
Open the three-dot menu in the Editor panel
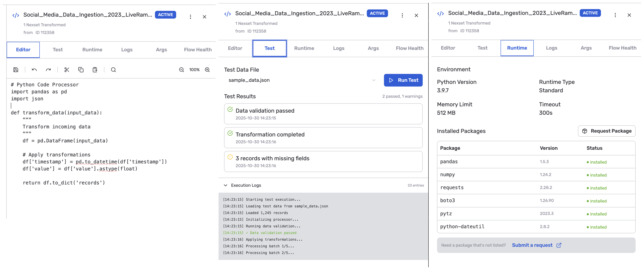coord(191,17)
